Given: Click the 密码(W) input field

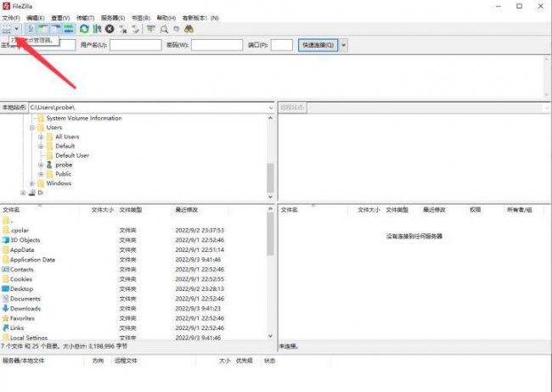Looking at the screenshot, I should click(x=217, y=45).
